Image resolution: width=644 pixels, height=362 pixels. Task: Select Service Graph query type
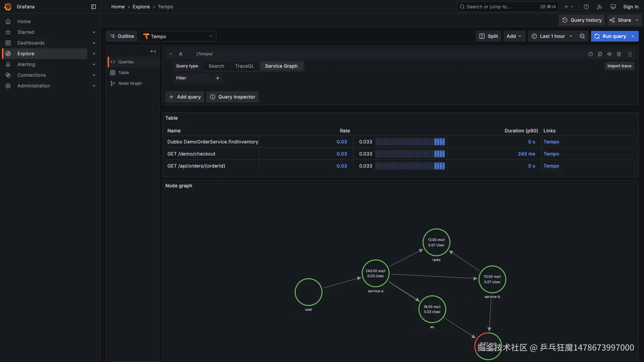tap(281, 66)
